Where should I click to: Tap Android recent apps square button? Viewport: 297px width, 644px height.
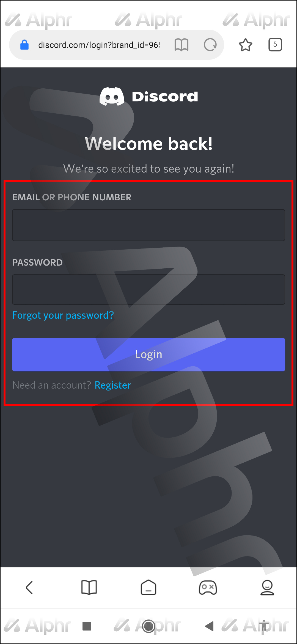tap(87, 626)
